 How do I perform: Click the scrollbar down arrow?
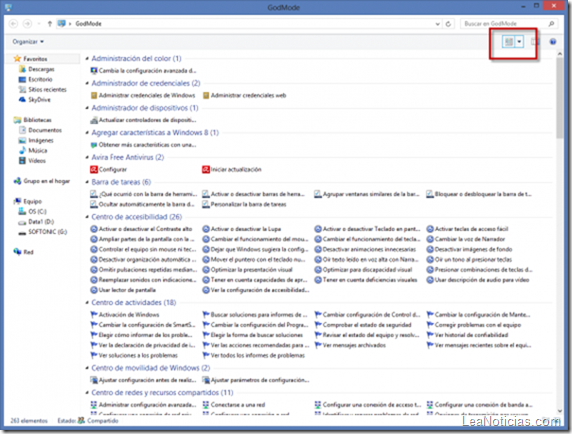click(560, 411)
